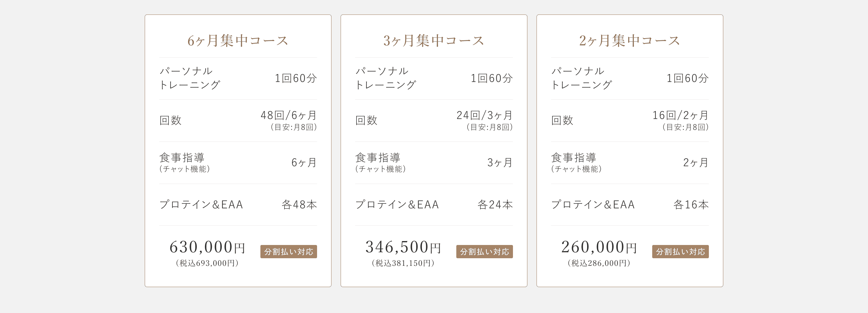Click the 税込286,000円 tax-included price note
868x313 pixels.
599,263
